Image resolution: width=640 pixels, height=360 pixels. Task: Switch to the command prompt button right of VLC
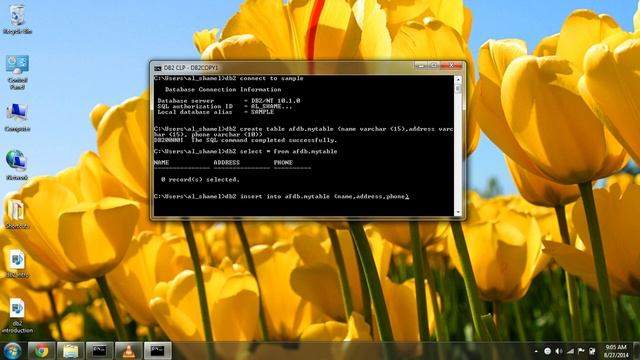(x=158, y=351)
